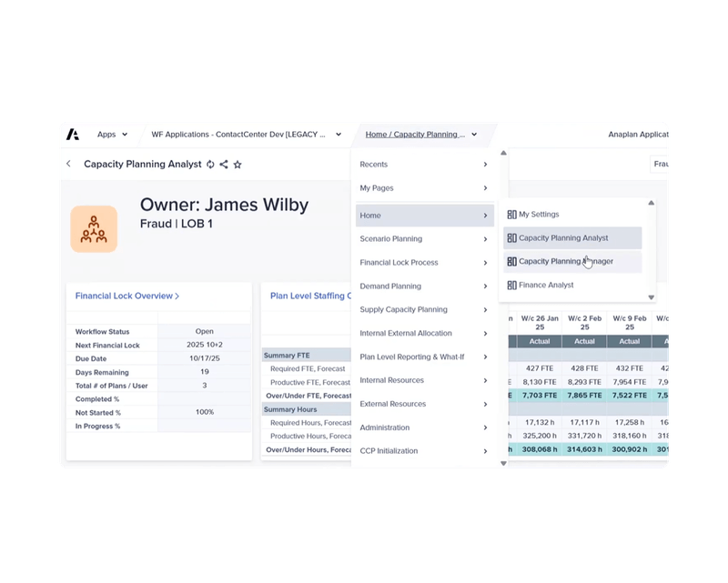Select the Not Started % '100%' cell
This screenshot has height=583, width=728.
(204, 412)
